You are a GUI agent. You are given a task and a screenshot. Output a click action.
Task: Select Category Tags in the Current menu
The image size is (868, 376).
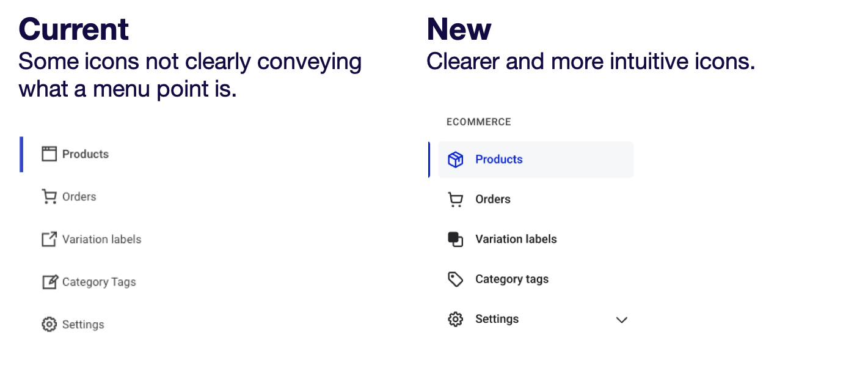(x=99, y=282)
